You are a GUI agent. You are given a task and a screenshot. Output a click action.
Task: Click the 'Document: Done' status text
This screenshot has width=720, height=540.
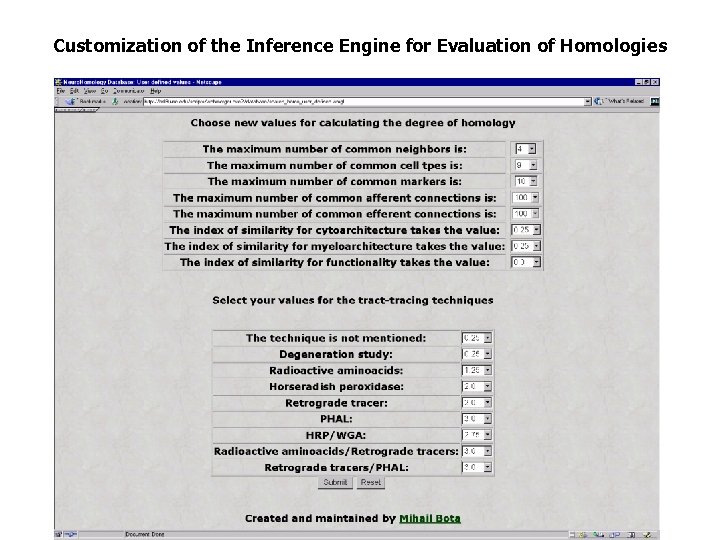[144, 534]
